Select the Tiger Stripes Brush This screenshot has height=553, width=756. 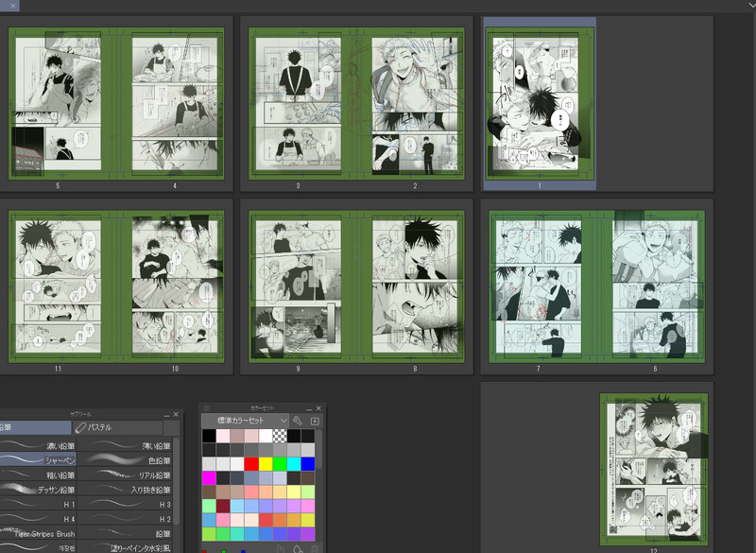38,534
